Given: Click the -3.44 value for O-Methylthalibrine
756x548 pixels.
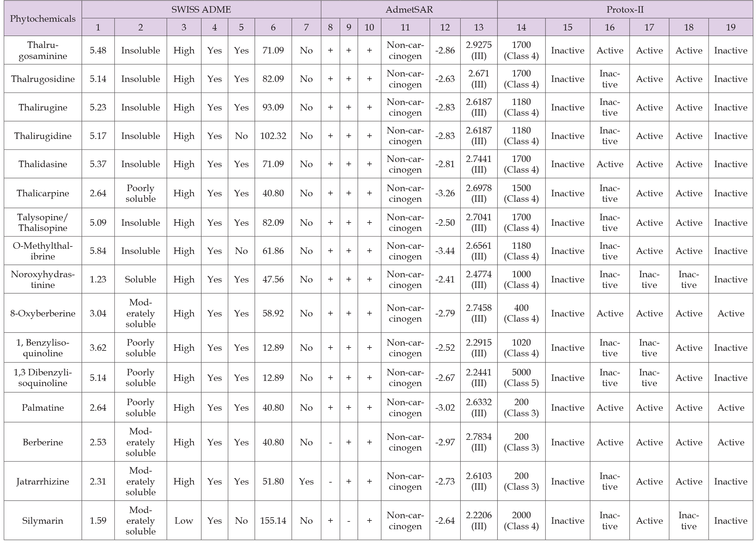Looking at the screenshot, I should [445, 251].
